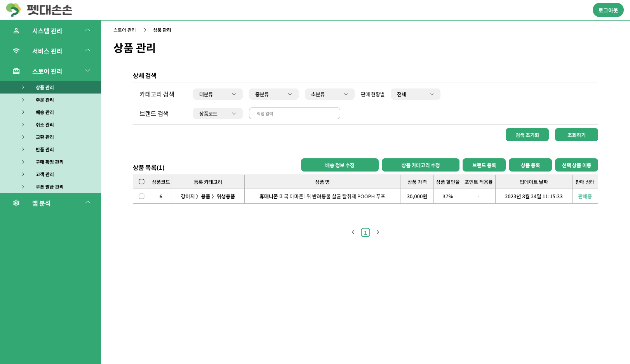Open 반품 관리 sidebar item

click(50, 149)
